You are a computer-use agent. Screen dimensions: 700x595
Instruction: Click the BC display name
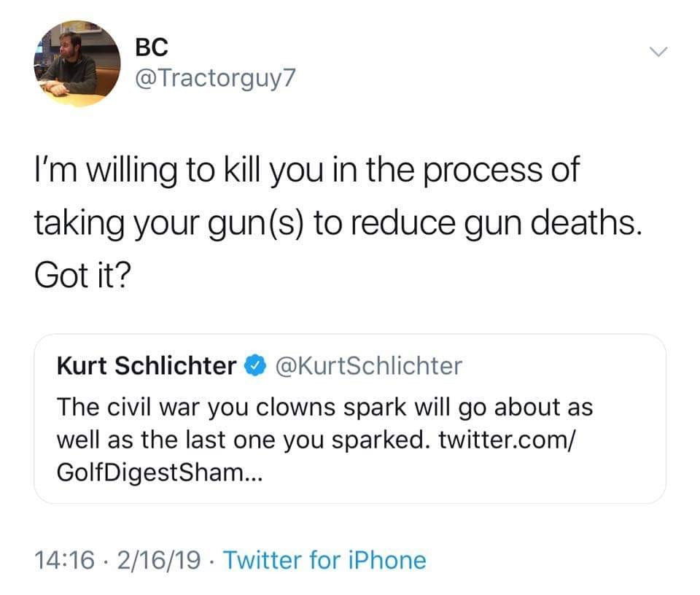(152, 47)
